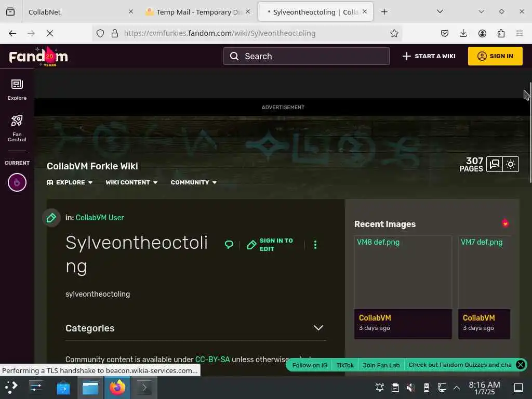Open the wiki Discuss icon beside page count
Screen dimensions: 532x399
point(495,164)
